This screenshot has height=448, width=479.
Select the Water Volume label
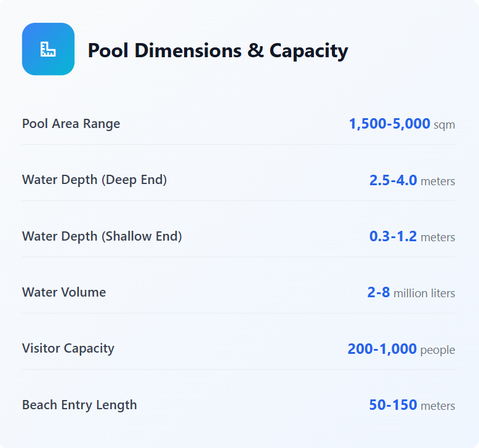click(x=64, y=292)
